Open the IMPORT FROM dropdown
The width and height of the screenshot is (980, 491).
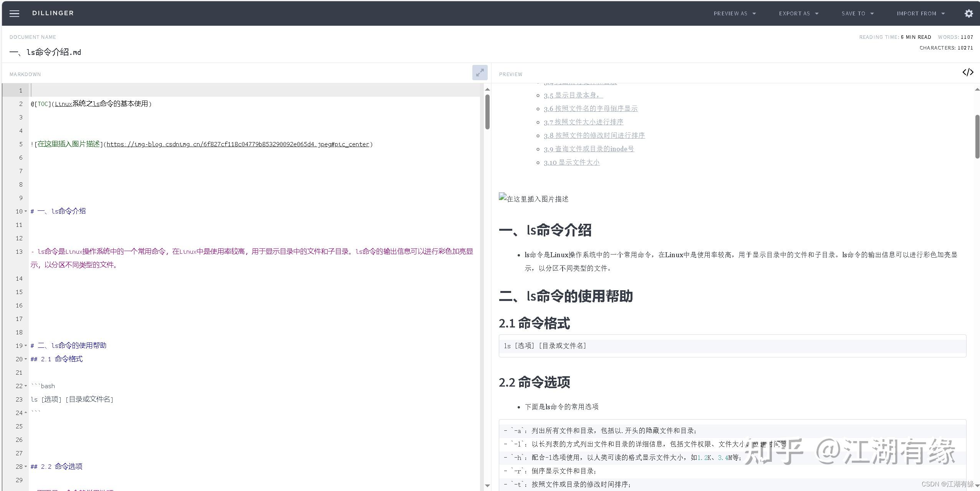tap(920, 13)
